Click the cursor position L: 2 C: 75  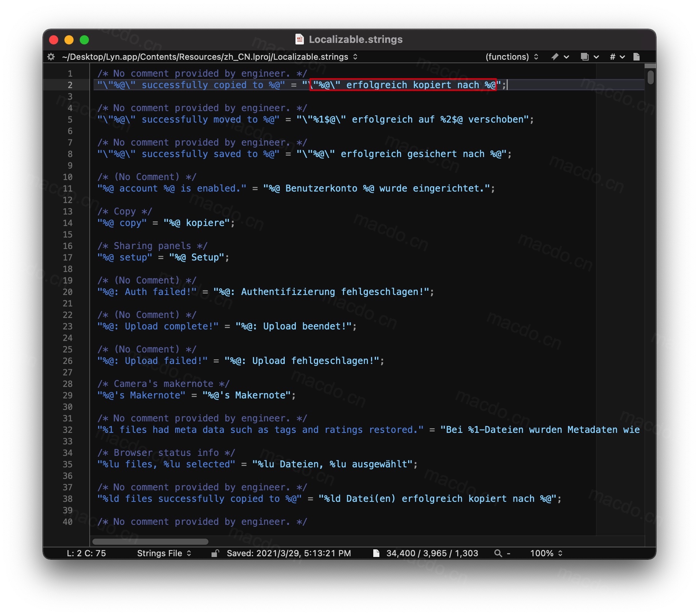[86, 553]
